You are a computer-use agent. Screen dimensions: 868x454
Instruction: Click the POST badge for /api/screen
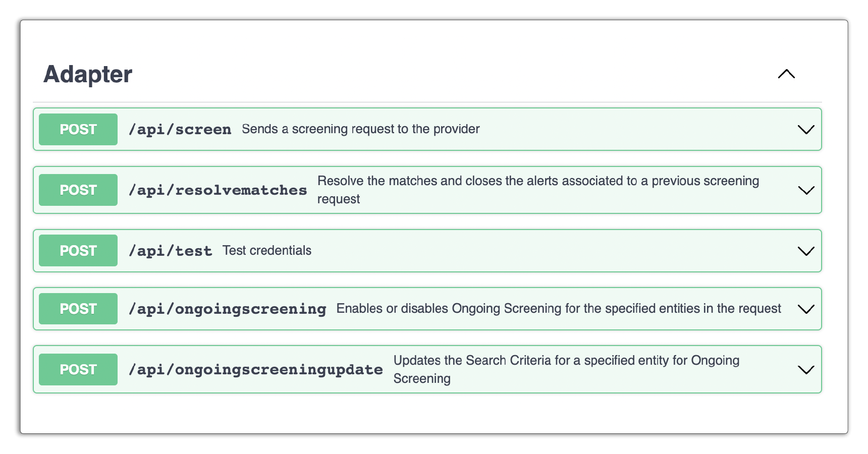(x=78, y=130)
